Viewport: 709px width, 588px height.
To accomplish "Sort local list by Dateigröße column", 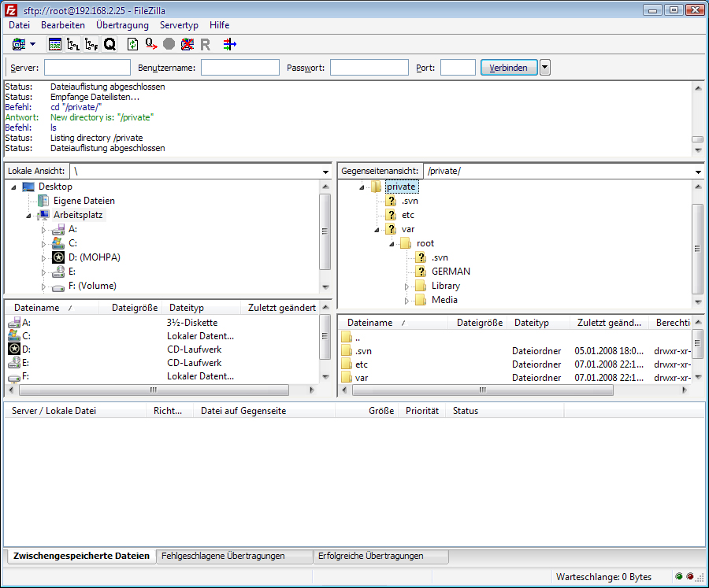I will [x=134, y=308].
